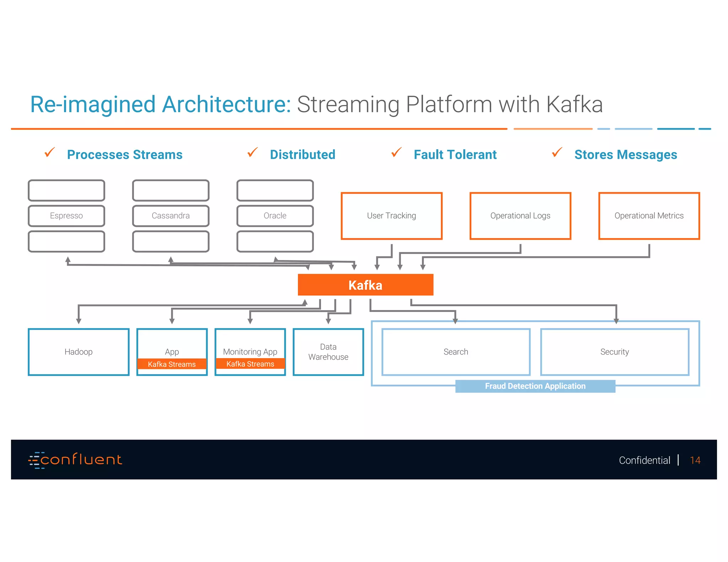
Task: Select the Data Warehouse box
Action: click(x=328, y=352)
